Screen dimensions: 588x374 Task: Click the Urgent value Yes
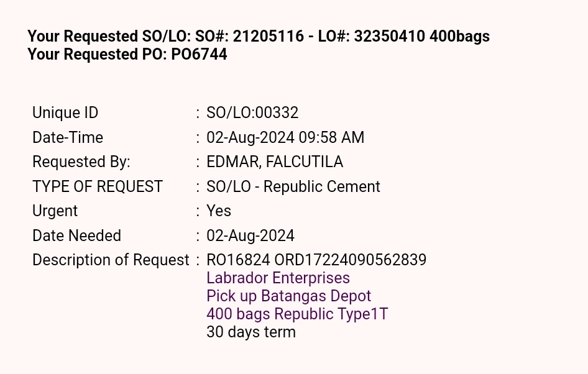pos(219,211)
